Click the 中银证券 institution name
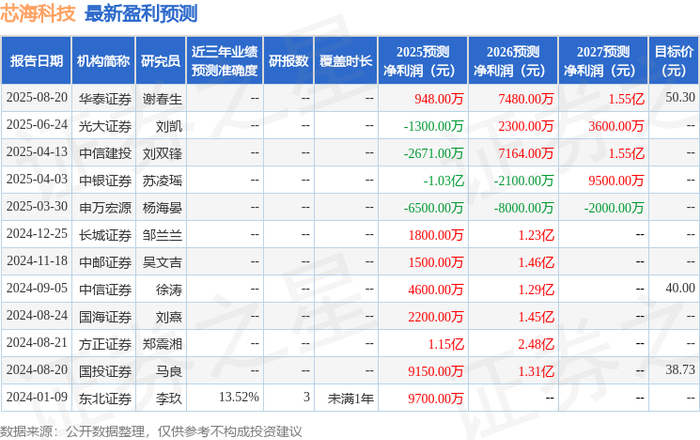 (x=105, y=181)
